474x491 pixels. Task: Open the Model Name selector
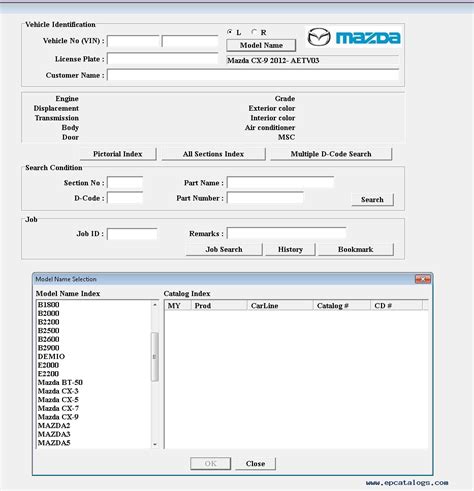tap(261, 45)
